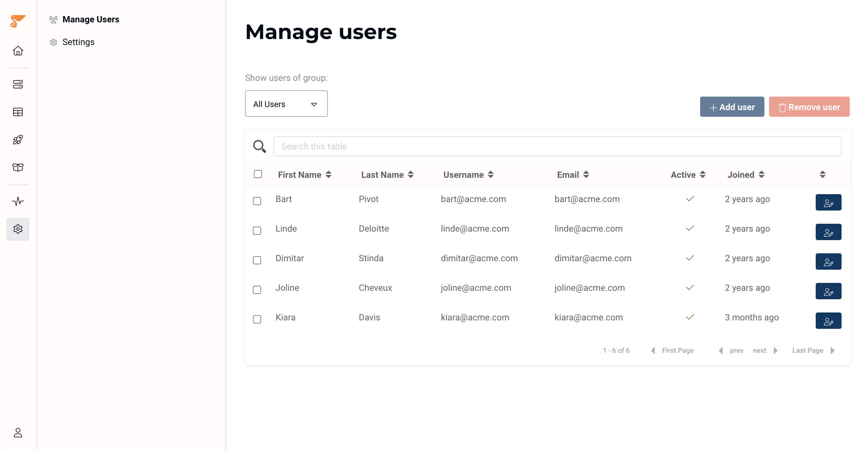Viewport: 868px width, 450px height.
Task: Click last name Davis
Action: click(369, 318)
